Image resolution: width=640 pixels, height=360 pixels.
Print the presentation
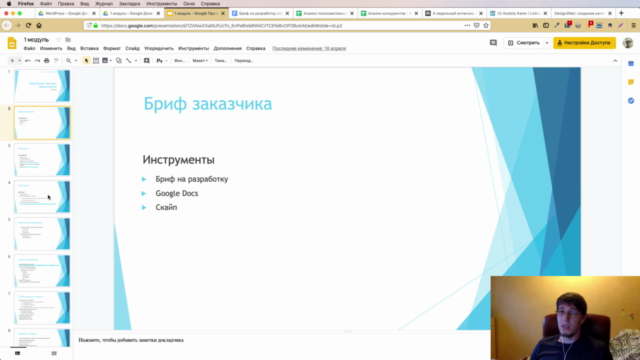pos(47,60)
